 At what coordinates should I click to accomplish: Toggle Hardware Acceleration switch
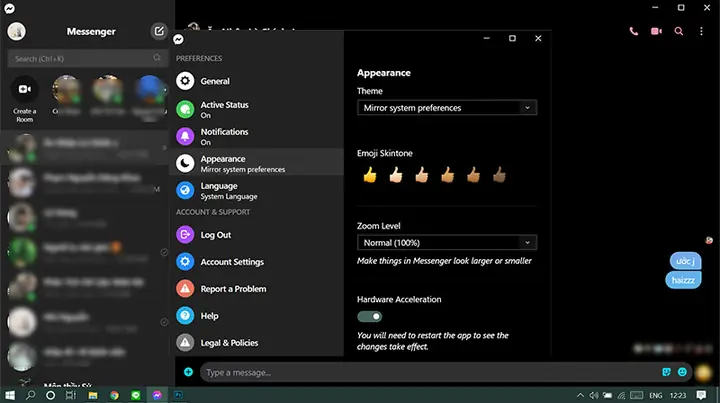click(x=370, y=316)
